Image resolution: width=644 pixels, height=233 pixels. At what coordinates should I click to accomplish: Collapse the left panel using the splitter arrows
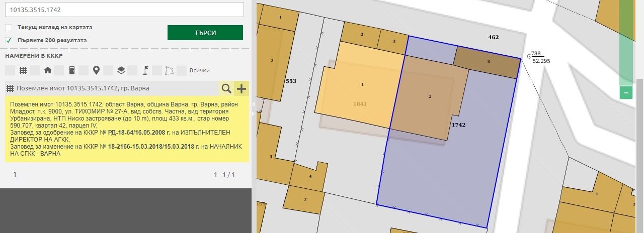[x=254, y=104]
